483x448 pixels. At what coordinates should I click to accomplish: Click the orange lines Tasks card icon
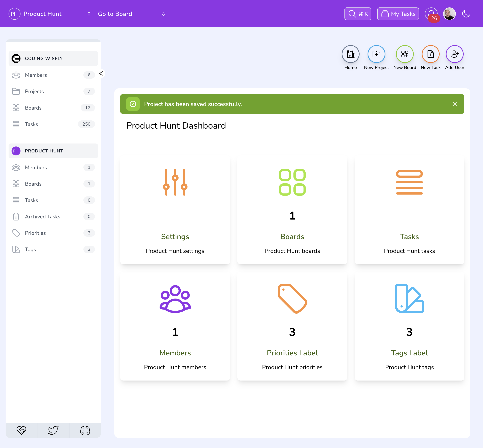point(409,182)
